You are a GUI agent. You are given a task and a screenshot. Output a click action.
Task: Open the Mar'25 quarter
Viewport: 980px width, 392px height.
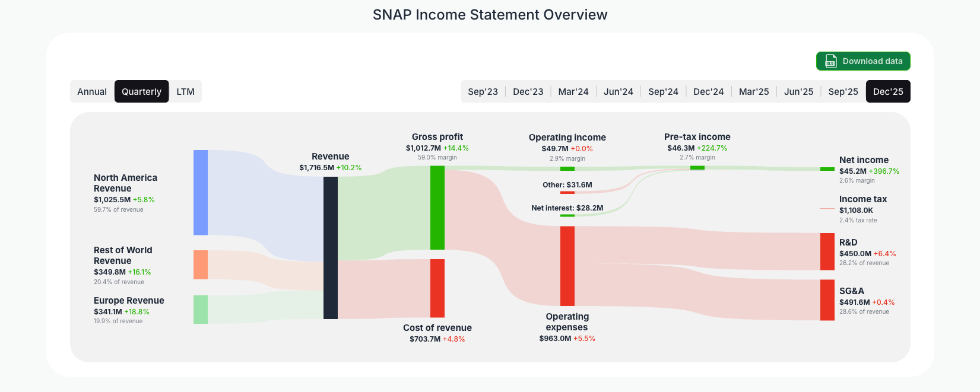click(x=754, y=91)
